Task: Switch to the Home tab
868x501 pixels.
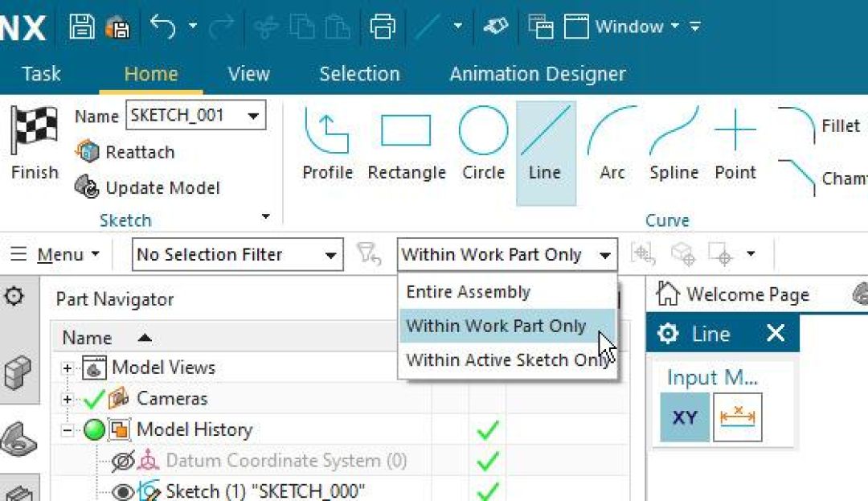Action: [x=151, y=74]
